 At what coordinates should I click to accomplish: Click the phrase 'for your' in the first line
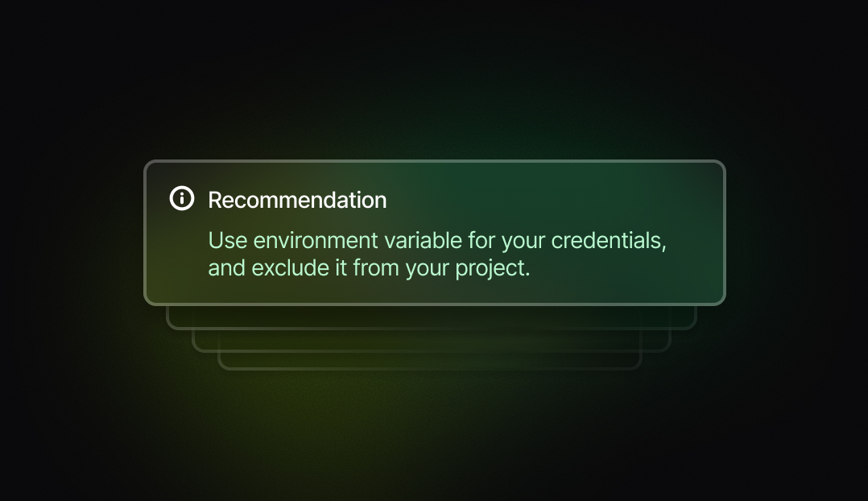(x=506, y=241)
